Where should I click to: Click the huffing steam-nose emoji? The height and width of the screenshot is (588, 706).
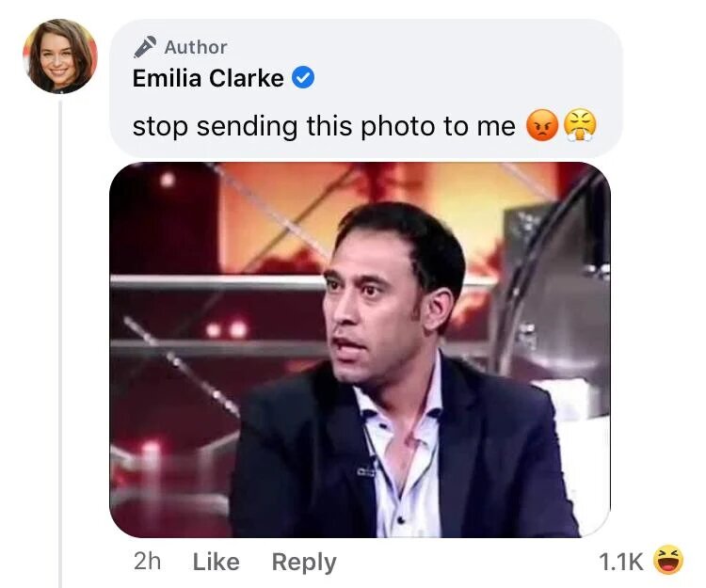pyautogui.click(x=580, y=125)
